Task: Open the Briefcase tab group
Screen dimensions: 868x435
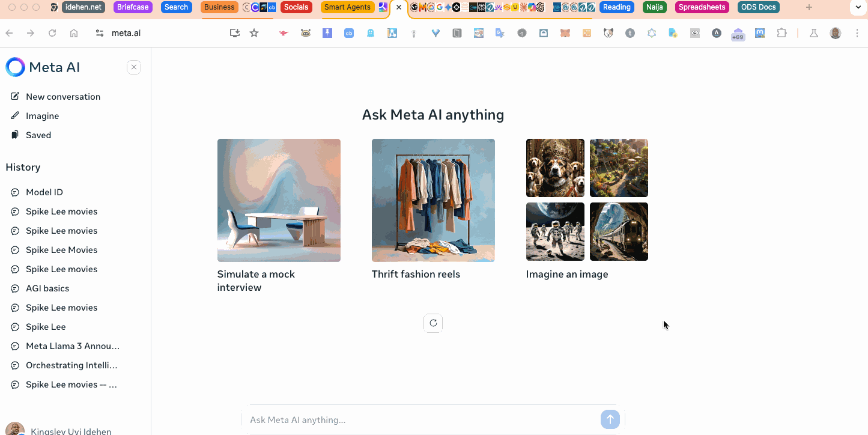Action: coord(133,7)
